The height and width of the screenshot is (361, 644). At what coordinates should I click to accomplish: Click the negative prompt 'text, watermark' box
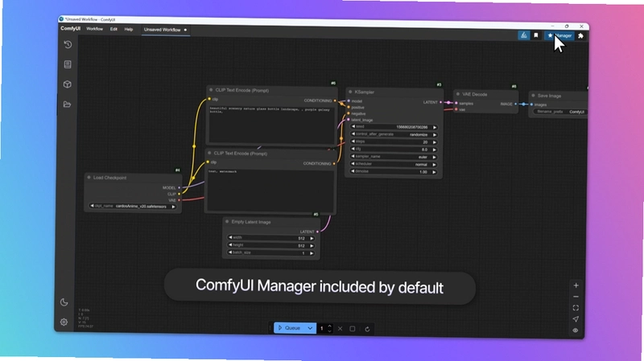tap(270, 189)
